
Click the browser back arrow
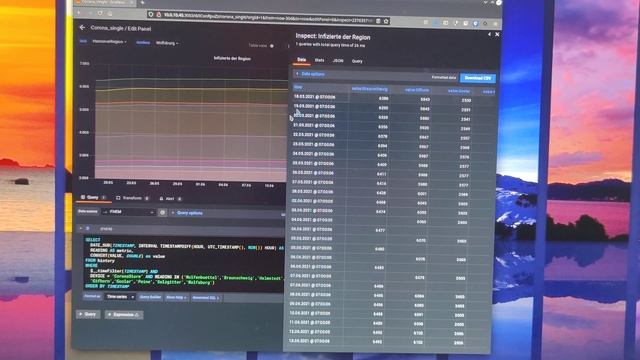click(x=79, y=12)
